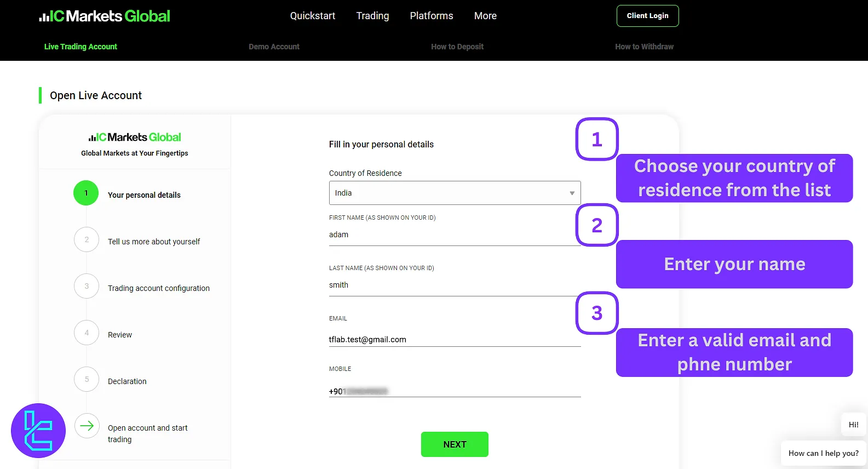
Task: Select 'Your personal details' step label
Action: [x=144, y=195]
